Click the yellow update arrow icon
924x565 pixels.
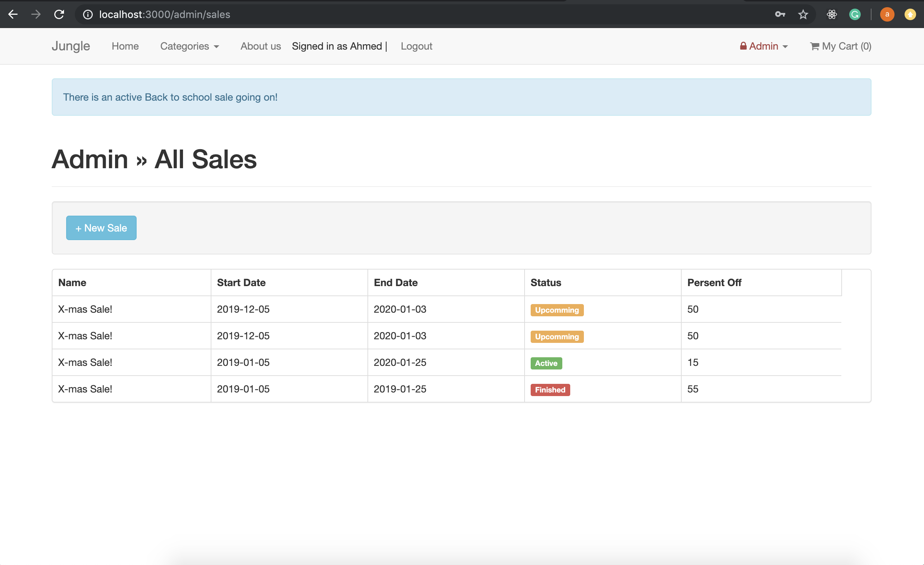pyautogui.click(x=910, y=15)
